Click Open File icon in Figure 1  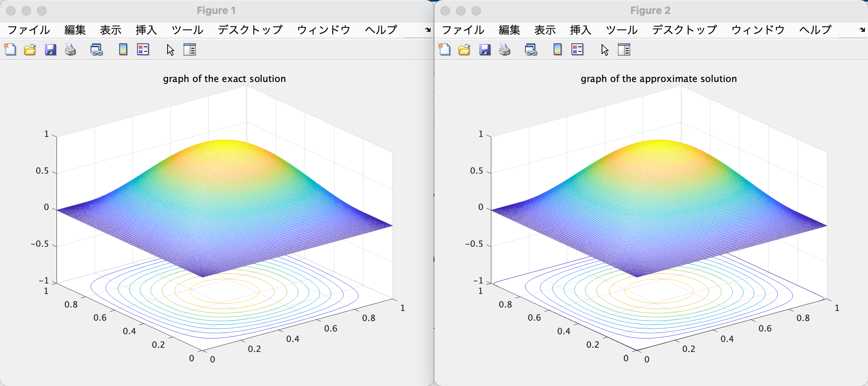[30, 50]
